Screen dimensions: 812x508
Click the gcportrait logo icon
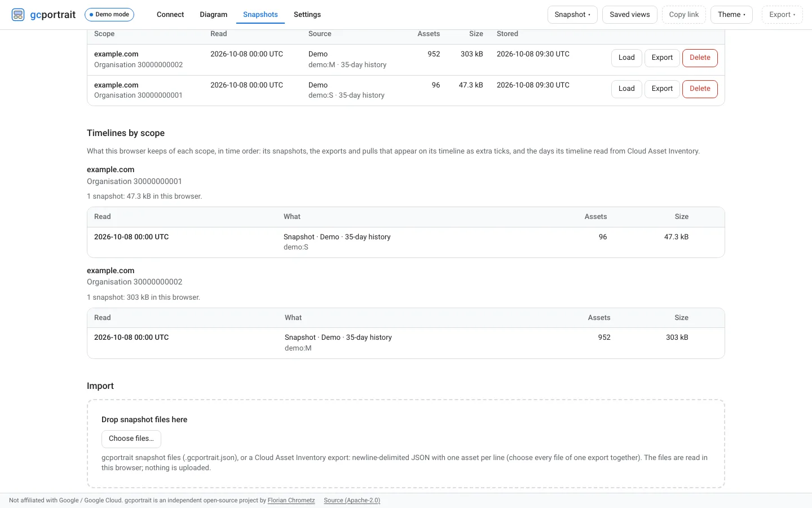point(18,15)
